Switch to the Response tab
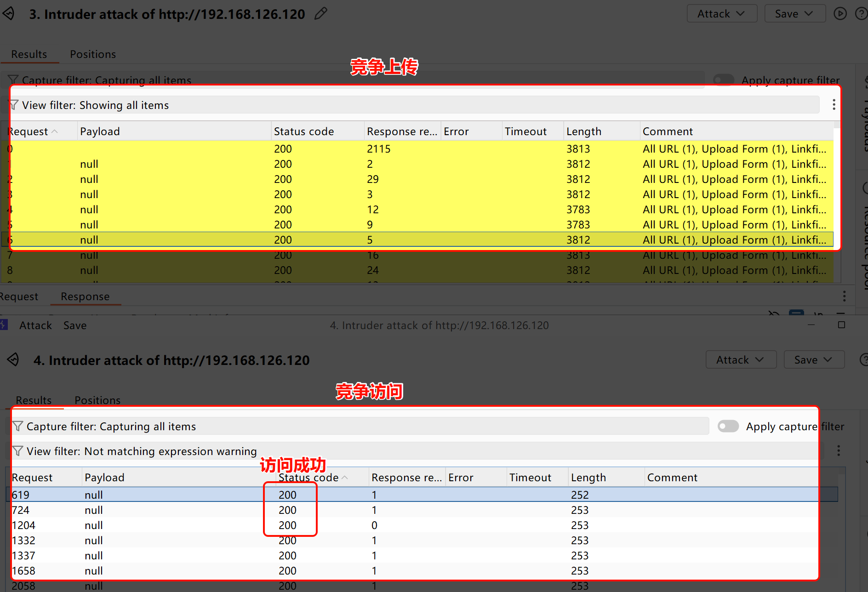 pos(85,296)
